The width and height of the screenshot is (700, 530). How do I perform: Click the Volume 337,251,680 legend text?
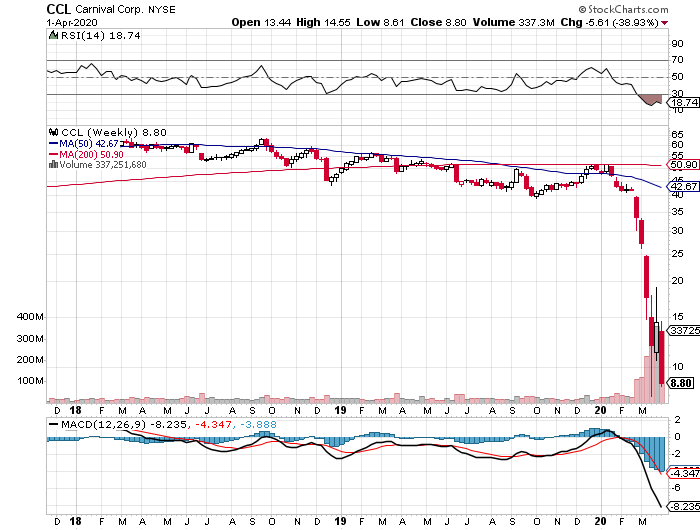pos(103,164)
